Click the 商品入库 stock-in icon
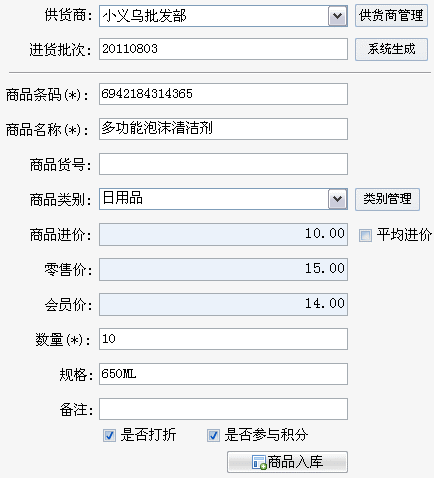434x478 pixels. pos(259,462)
